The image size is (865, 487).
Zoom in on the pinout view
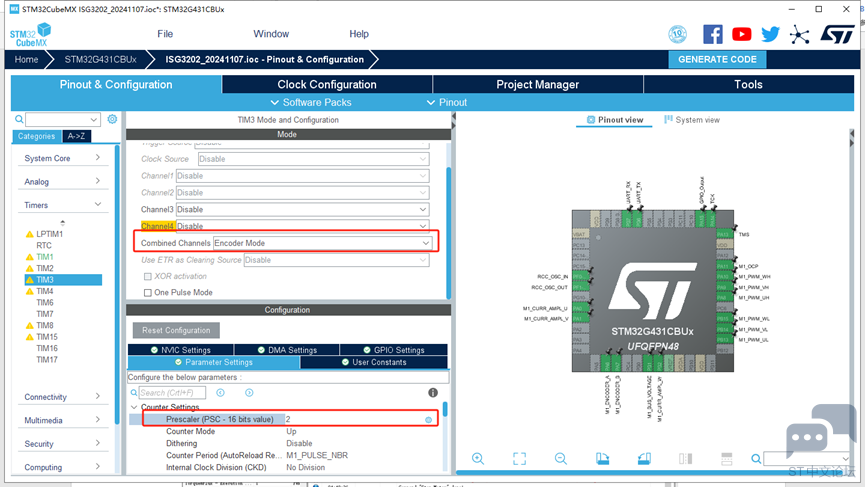tap(478, 459)
